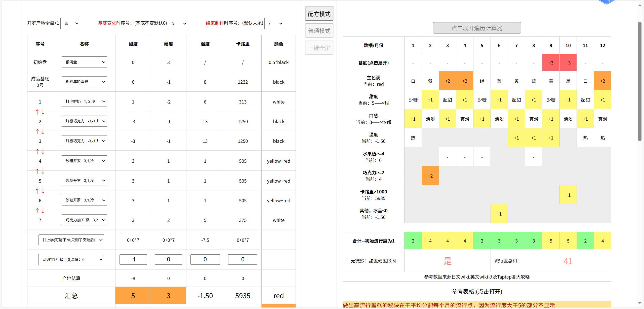Switch to 普通模式 mode
This screenshot has height=309, width=644.
(319, 31)
